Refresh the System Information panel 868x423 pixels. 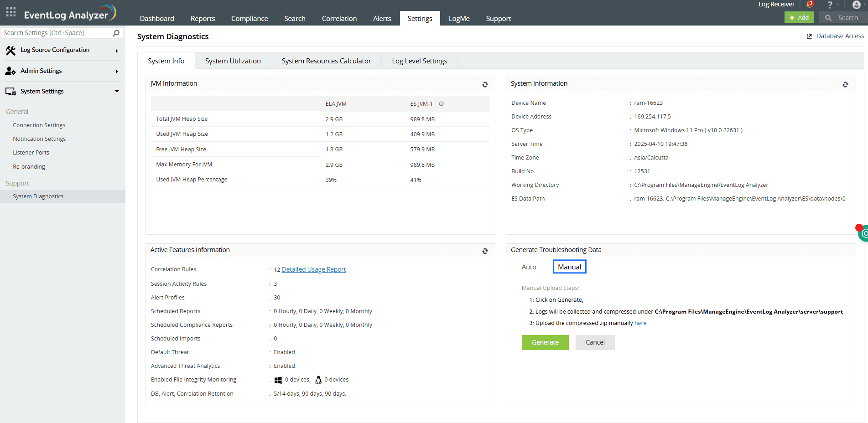845,84
